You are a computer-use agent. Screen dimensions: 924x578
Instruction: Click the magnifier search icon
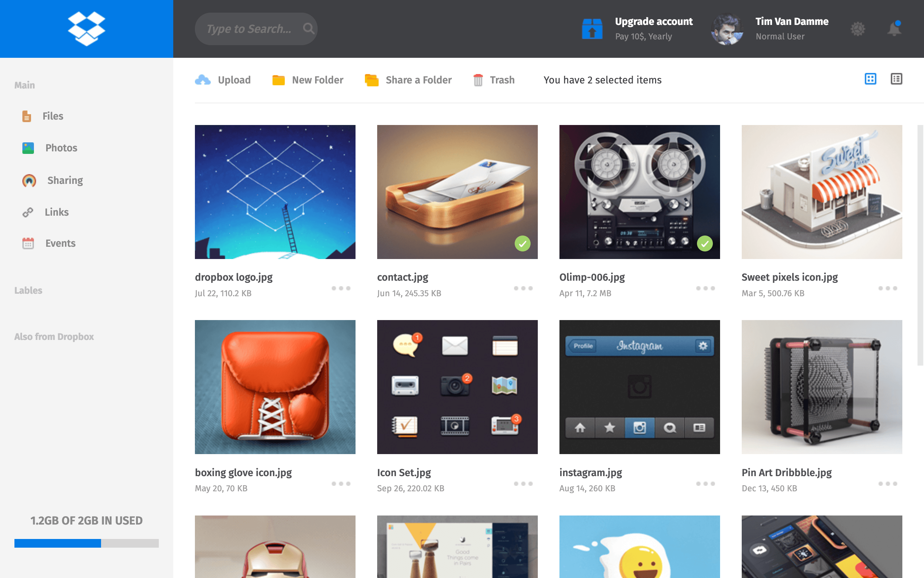coord(309,29)
